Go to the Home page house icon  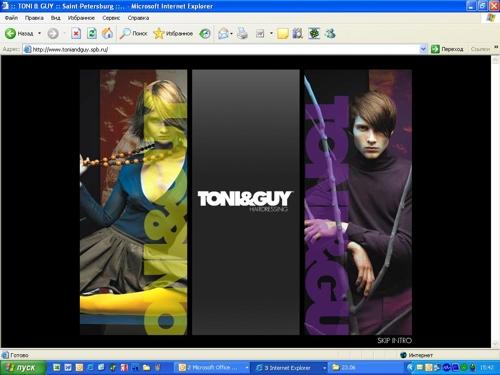click(x=107, y=33)
